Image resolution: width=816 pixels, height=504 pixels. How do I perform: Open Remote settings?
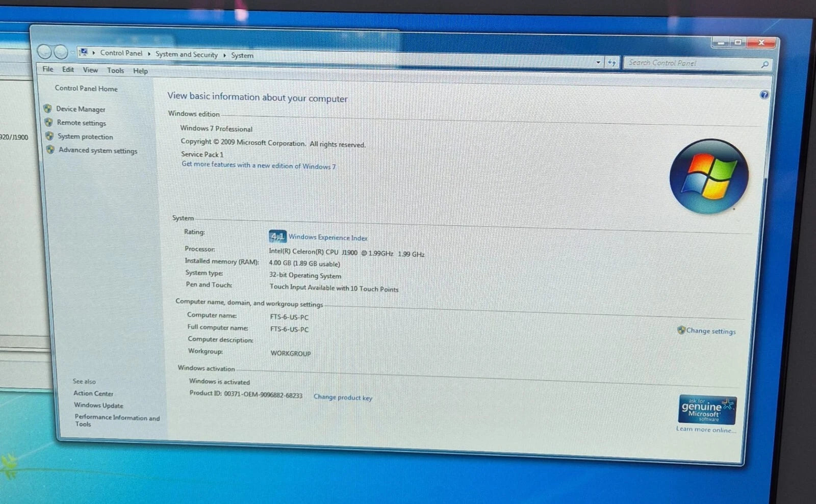(x=82, y=123)
